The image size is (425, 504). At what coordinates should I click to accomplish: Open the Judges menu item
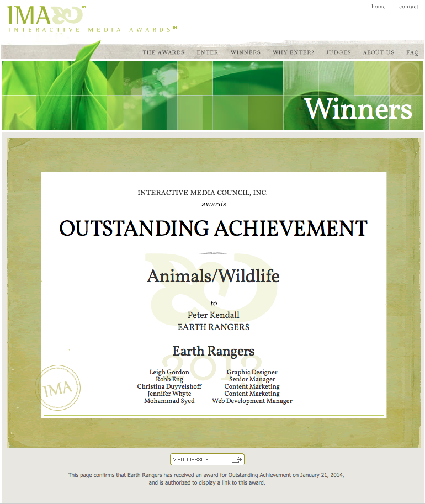338,52
